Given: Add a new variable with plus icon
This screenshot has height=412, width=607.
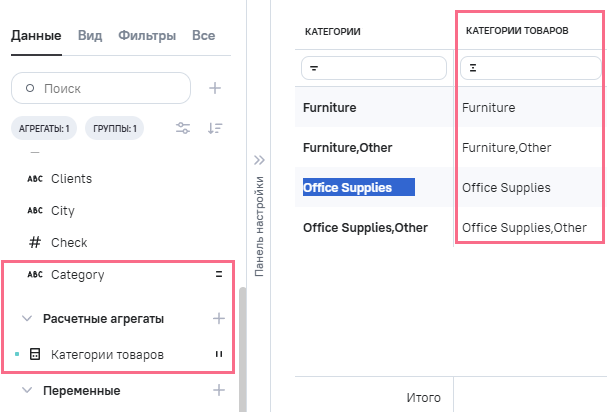Looking at the screenshot, I should pos(217,390).
